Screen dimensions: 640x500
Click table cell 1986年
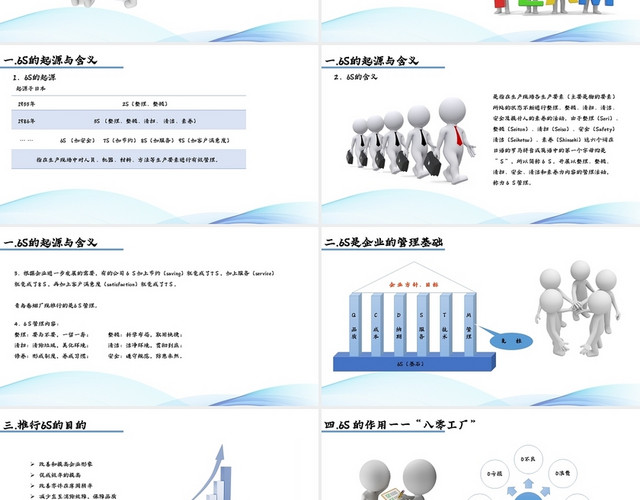point(26,121)
